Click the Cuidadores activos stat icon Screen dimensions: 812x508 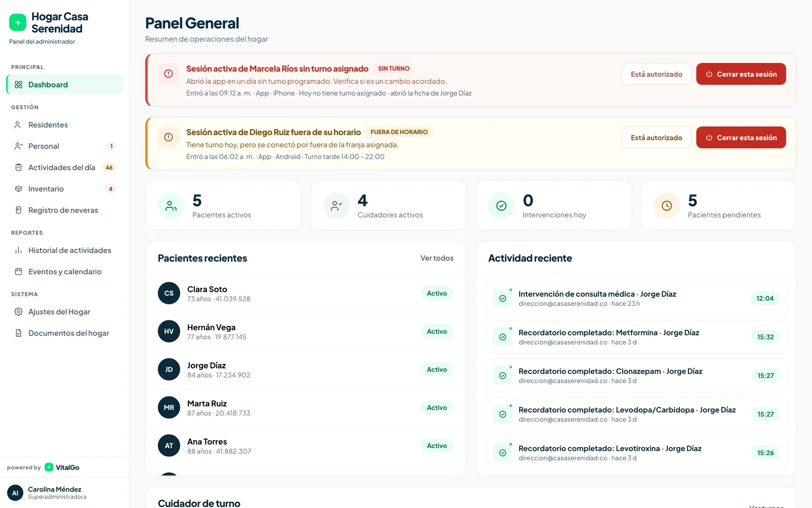(336, 206)
